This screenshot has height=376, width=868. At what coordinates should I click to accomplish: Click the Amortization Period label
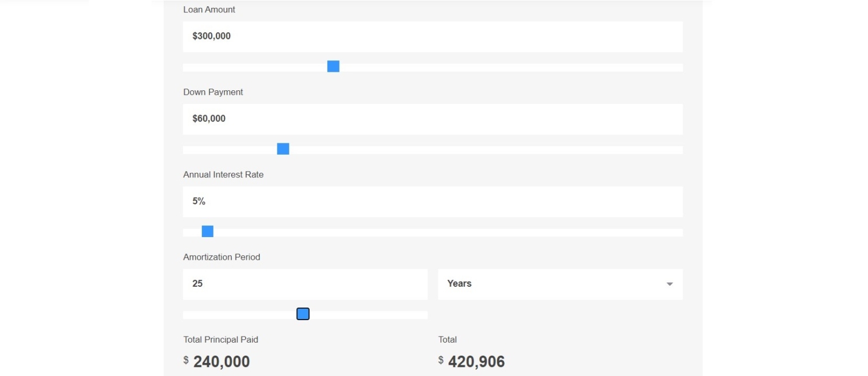[x=221, y=257]
